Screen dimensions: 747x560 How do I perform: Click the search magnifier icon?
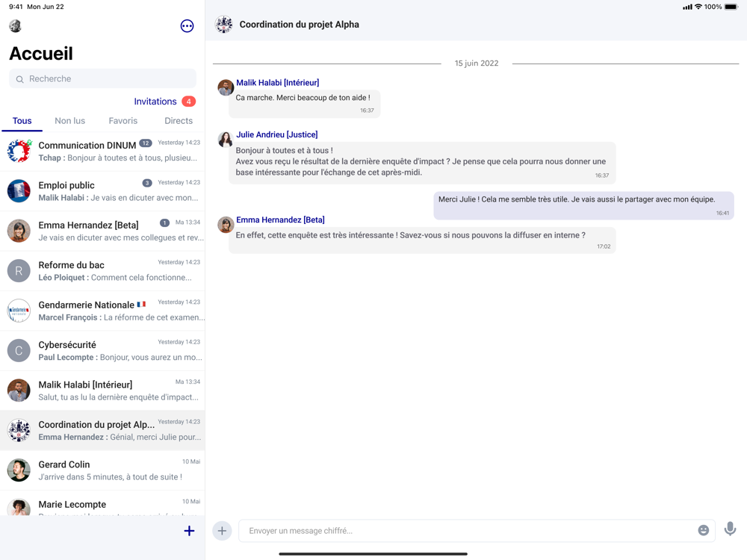tap(19, 79)
